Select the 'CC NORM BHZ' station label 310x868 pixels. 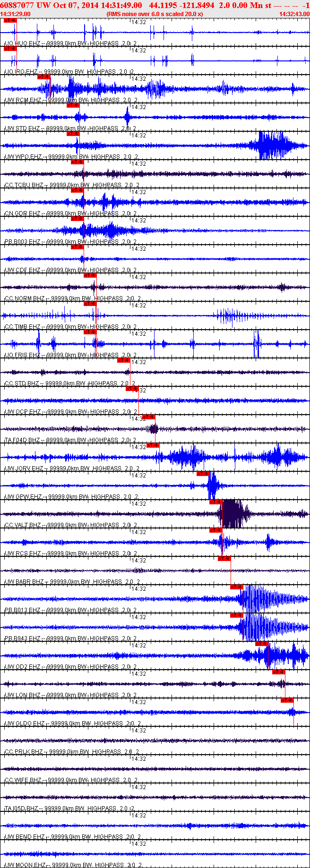pos(25,298)
